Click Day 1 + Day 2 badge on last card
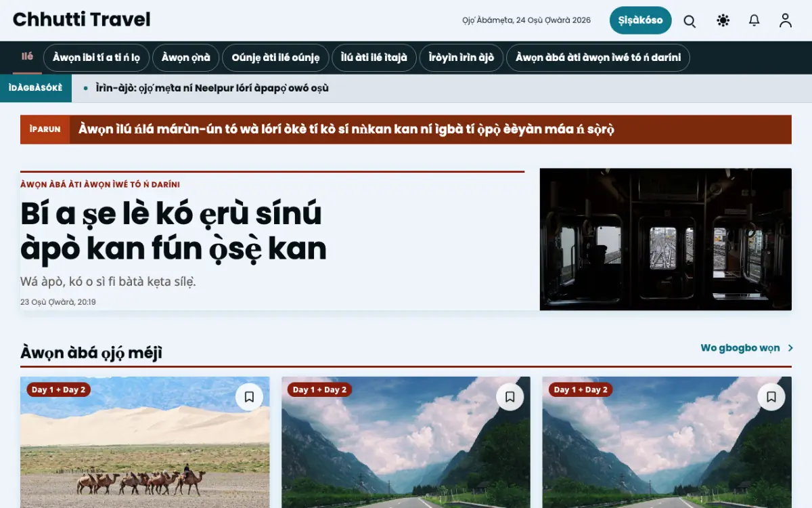The image size is (812, 508). (x=581, y=389)
